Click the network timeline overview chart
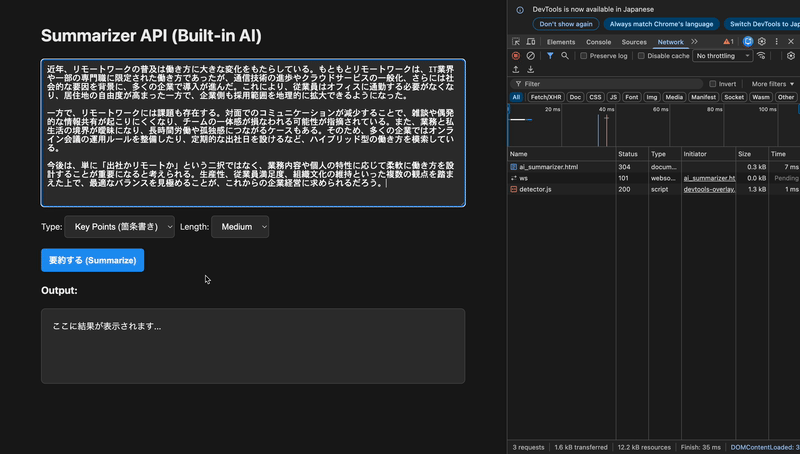Viewport: 800px width, 454px height. 654,125
